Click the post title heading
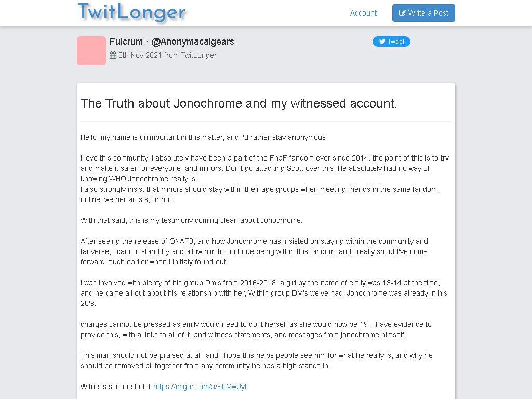The image size is (532, 399). point(238,103)
